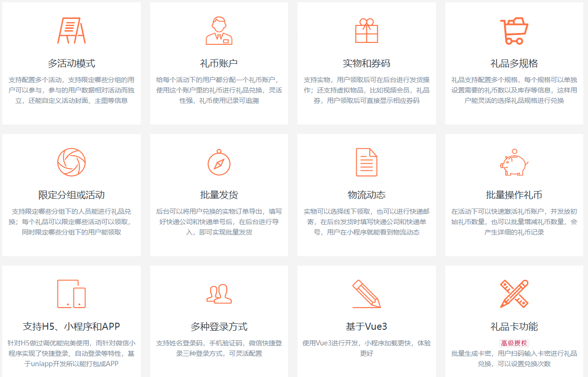Select the 礼品卡功能 title
Image resolution: width=588 pixels, height=377 pixels.
click(x=514, y=327)
